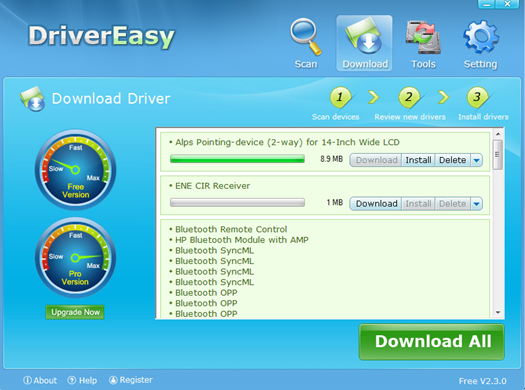The image size is (525, 390).
Task: Click the Upgrade Now button
Action: pos(75,312)
